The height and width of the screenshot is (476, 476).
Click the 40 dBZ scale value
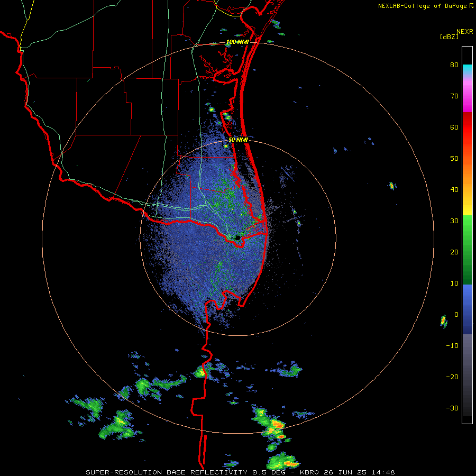tap(454, 190)
